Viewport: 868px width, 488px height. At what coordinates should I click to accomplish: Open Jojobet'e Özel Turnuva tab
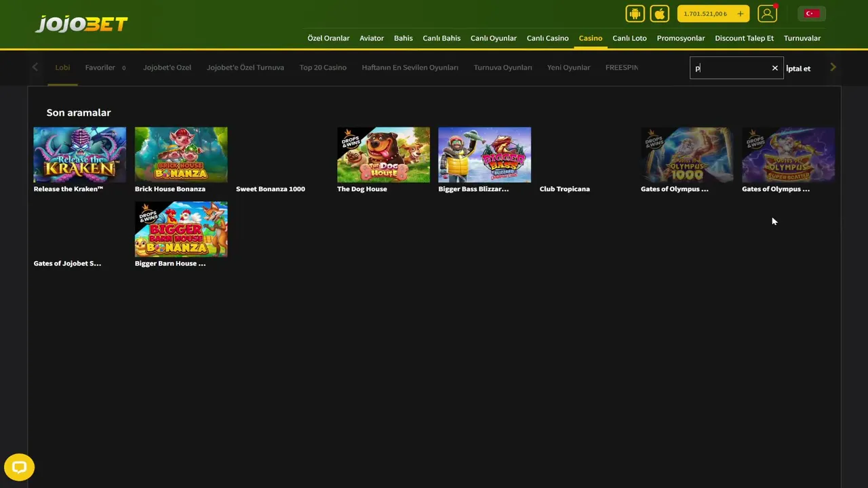pyautogui.click(x=245, y=68)
